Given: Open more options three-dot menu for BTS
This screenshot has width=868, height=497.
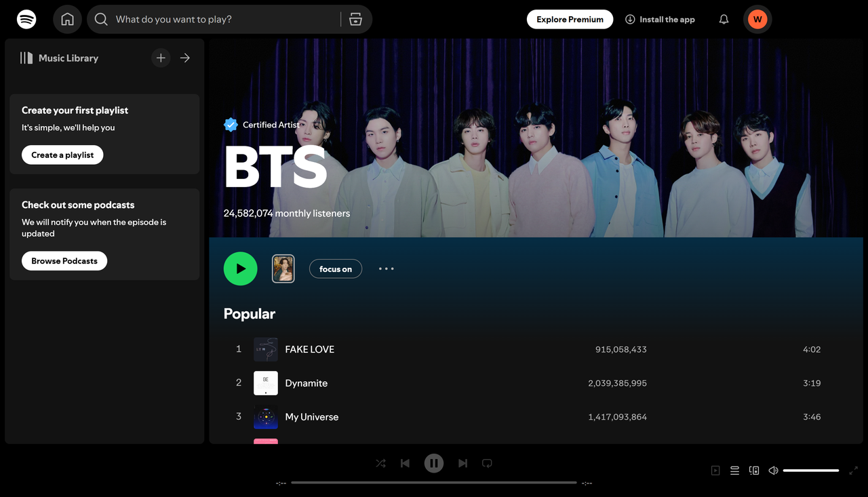Looking at the screenshot, I should point(387,269).
